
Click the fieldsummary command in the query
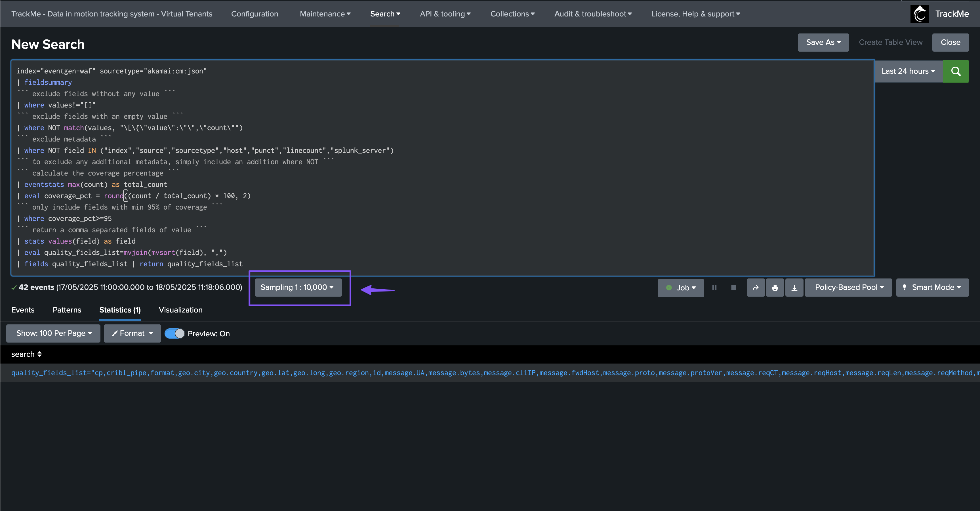coord(48,83)
